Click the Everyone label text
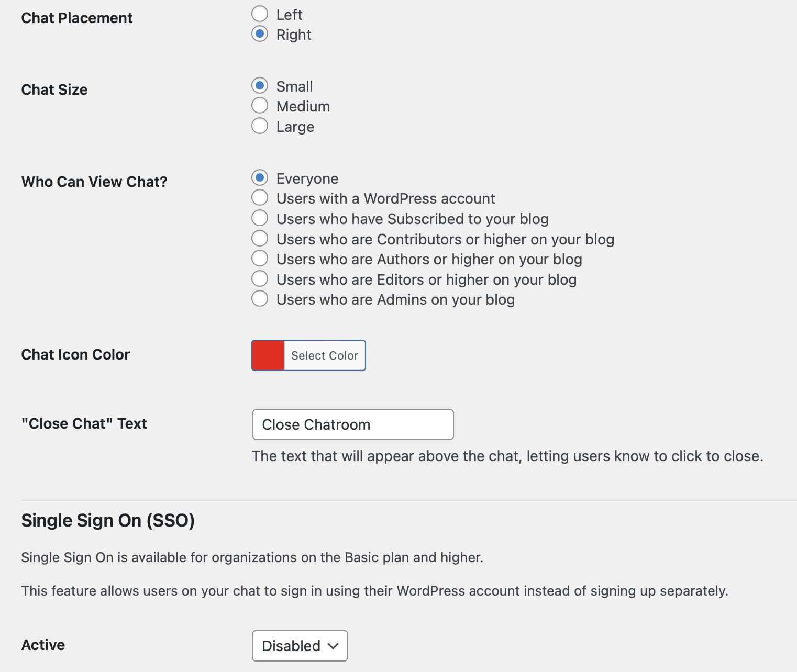Screen dimensions: 797x672 point(307,178)
